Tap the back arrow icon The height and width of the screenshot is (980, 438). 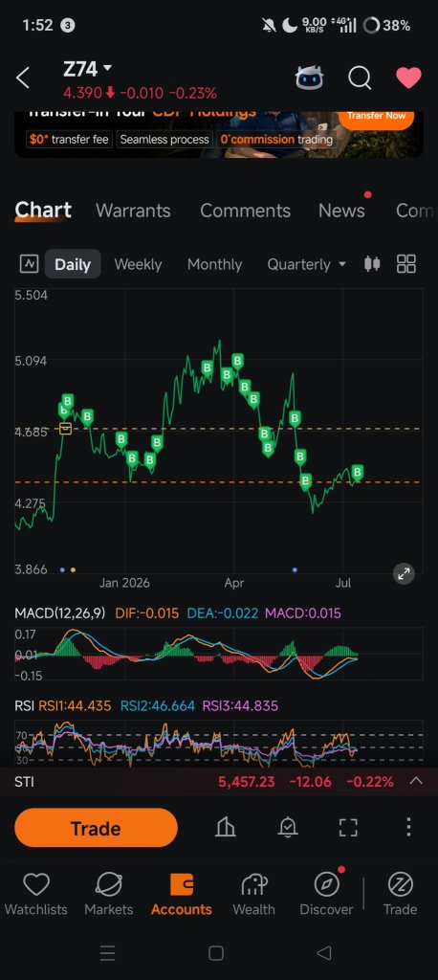[x=23, y=78]
